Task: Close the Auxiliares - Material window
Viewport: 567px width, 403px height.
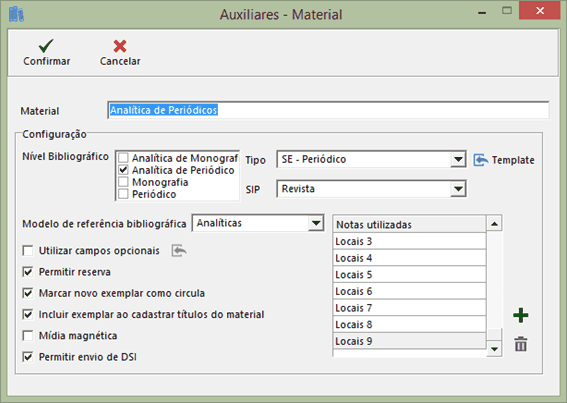Action: (x=540, y=10)
